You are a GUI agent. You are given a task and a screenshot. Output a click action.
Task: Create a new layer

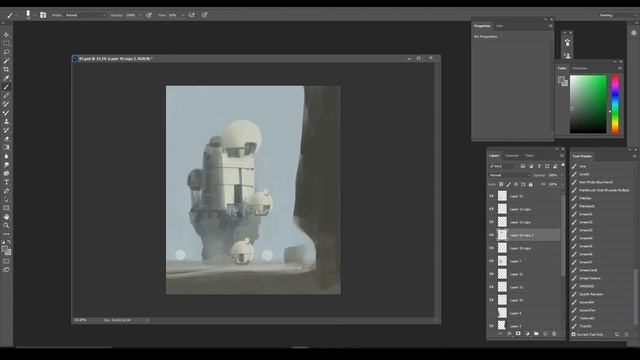545,334
